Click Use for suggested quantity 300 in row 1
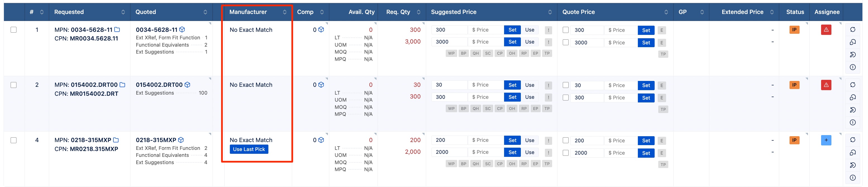Screen dimensions: 868x187 pos(530,30)
